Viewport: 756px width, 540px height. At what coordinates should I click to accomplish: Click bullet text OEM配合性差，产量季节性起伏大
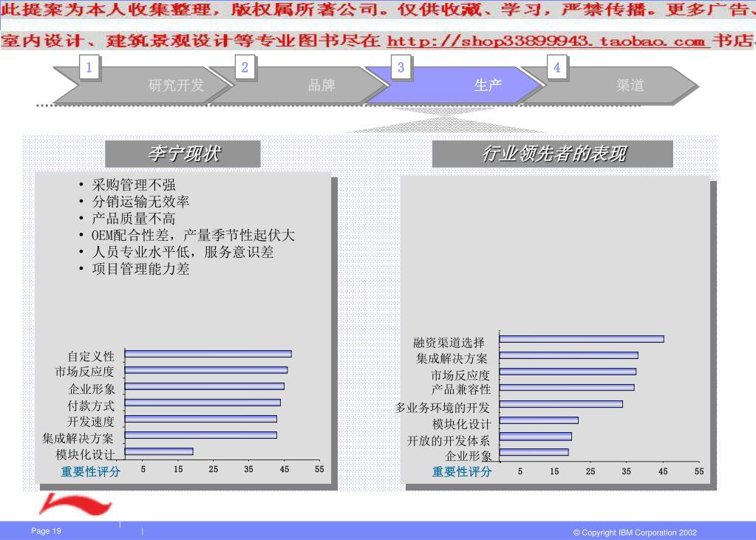pyautogui.click(x=193, y=236)
